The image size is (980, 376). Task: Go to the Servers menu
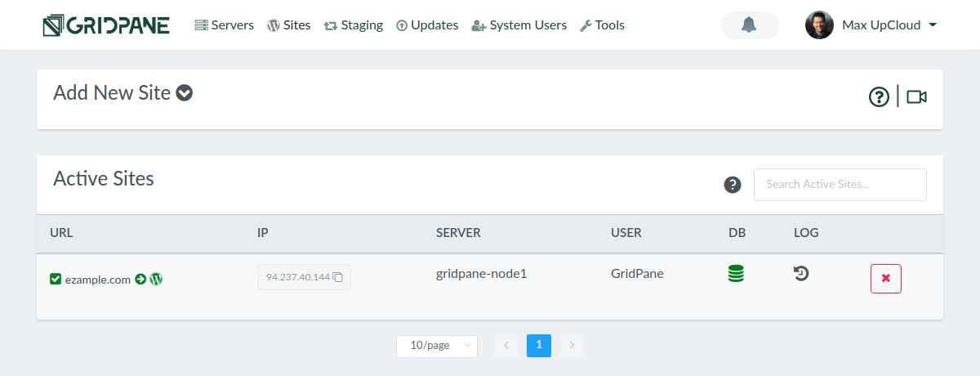(x=225, y=25)
